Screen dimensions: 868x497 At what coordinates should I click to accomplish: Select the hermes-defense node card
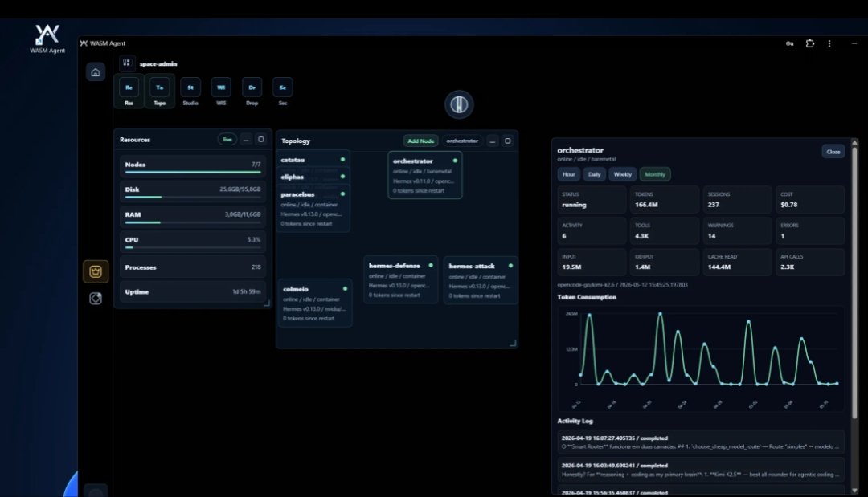coord(401,279)
